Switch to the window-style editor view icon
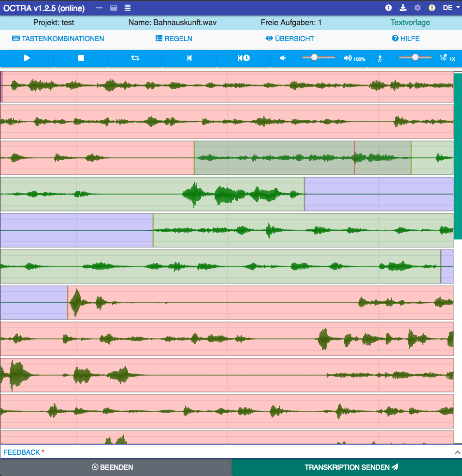The width and height of the screenshot is (462, 476). coord(114,8)
